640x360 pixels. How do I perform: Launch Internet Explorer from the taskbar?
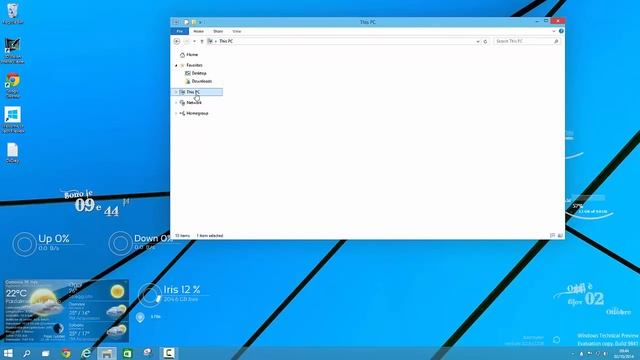click(x=86, y=353)
